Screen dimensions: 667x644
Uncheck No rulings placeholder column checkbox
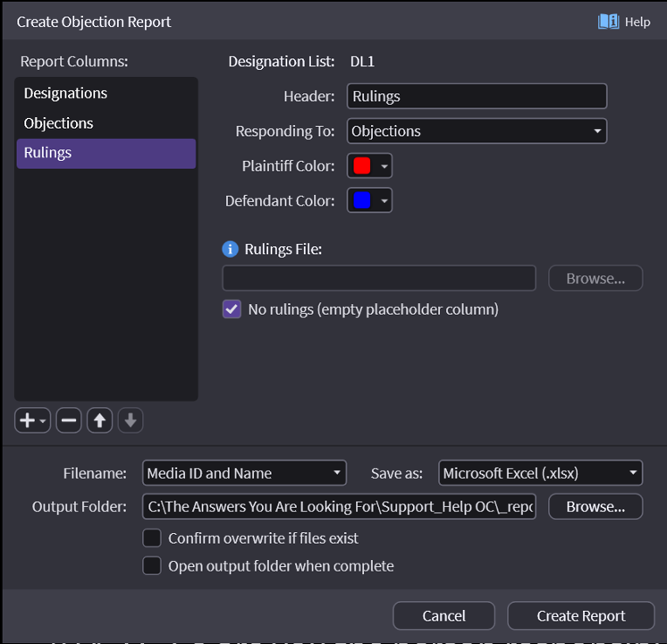232,309
